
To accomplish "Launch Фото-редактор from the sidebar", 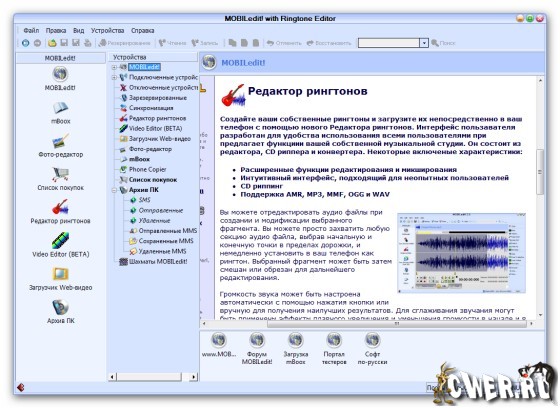I will tap(60, 141).
